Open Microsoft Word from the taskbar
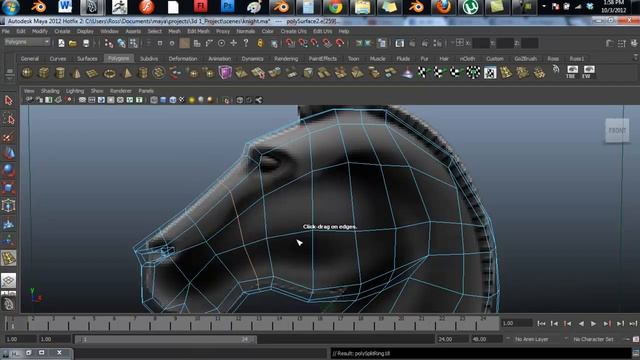Image resolution: width=640 pixels, height=360 pixels. (65, 7)
